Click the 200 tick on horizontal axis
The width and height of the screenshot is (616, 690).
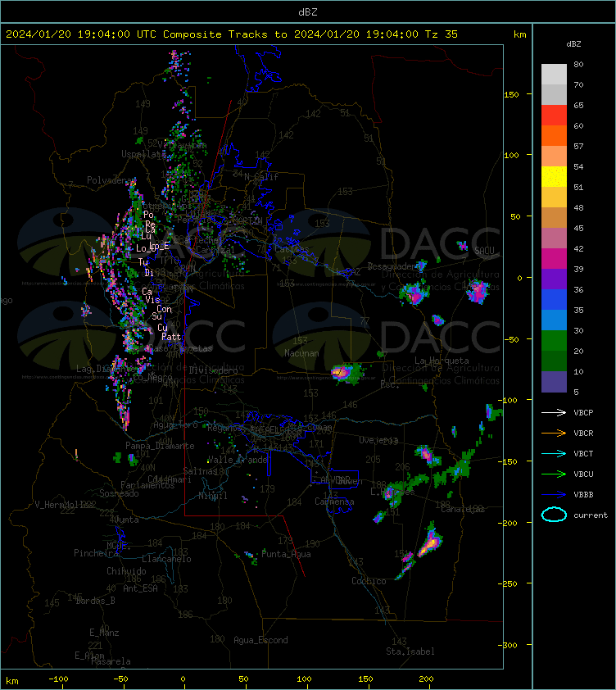(426, 679)
